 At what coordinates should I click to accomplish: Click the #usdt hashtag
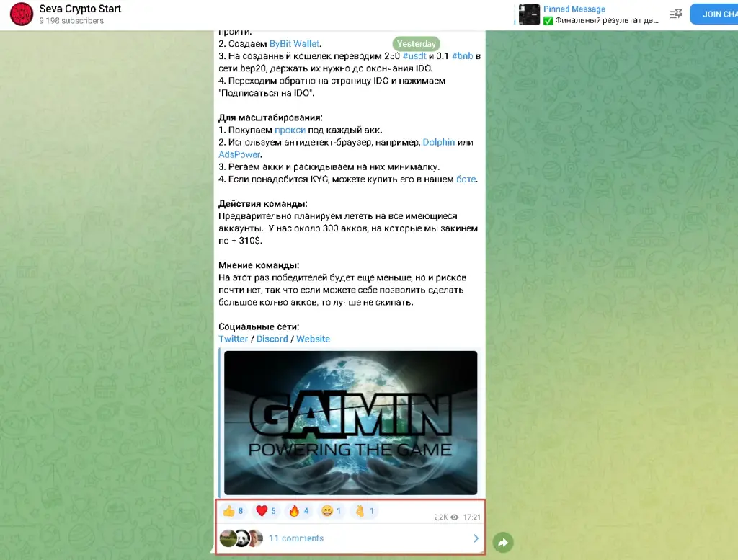click(414, 56)
